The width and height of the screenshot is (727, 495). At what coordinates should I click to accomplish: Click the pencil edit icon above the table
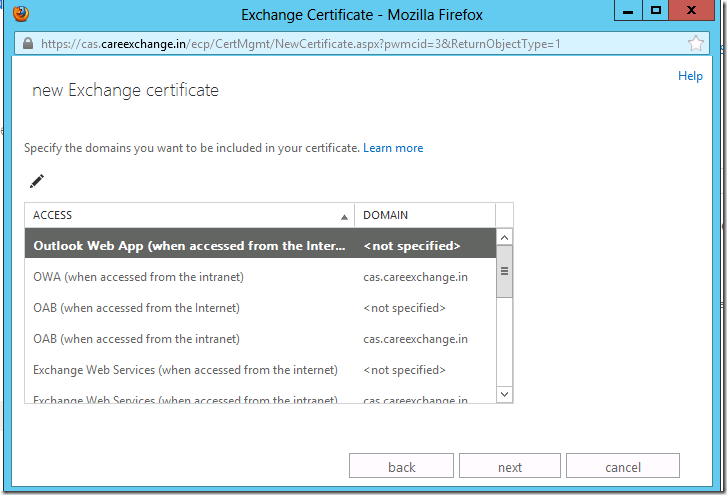pos(37,181)
